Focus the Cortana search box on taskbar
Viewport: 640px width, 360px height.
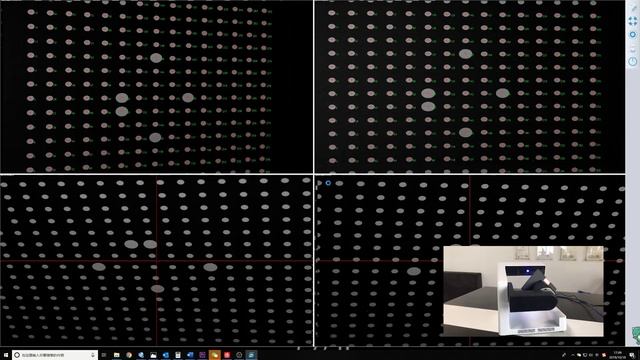coord(55,355)
